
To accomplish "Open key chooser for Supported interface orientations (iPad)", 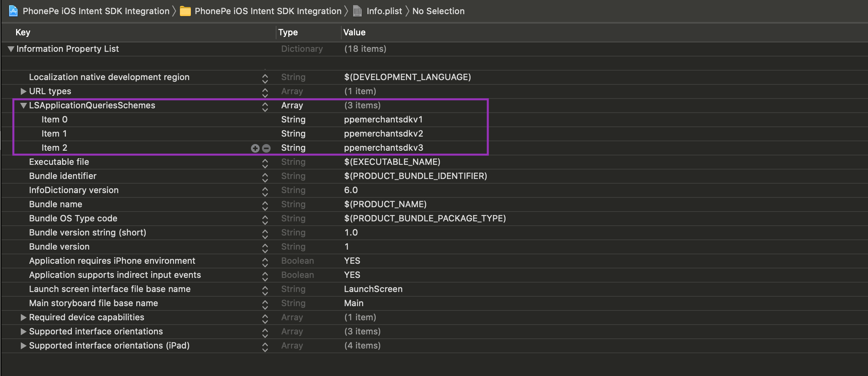I will tap(265, 347).
